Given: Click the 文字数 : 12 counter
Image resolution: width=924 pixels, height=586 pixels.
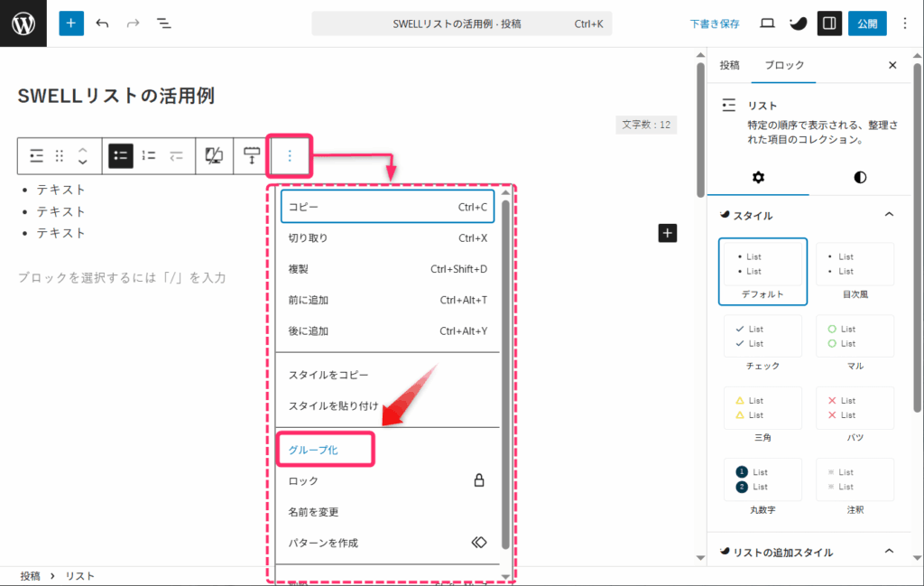Looking at the screenshot, I should [x=646, y=125].
